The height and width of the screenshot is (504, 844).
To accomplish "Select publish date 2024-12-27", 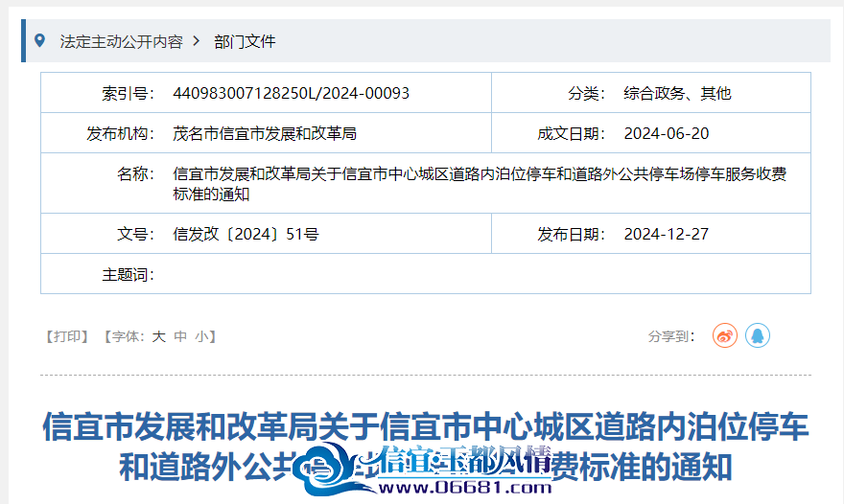I will 667,234.
